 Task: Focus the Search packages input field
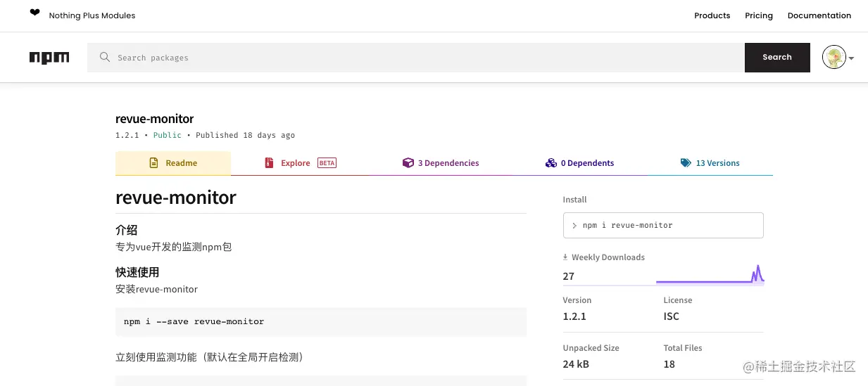416,57
